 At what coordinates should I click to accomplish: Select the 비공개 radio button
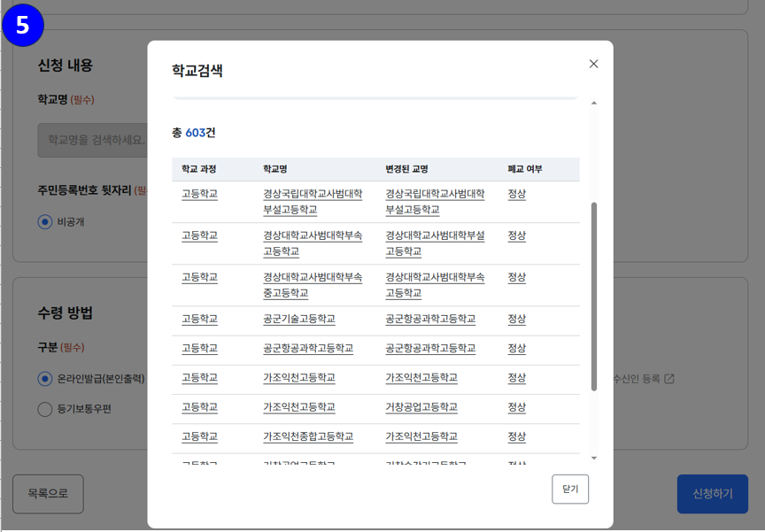[x=45, y=222]
